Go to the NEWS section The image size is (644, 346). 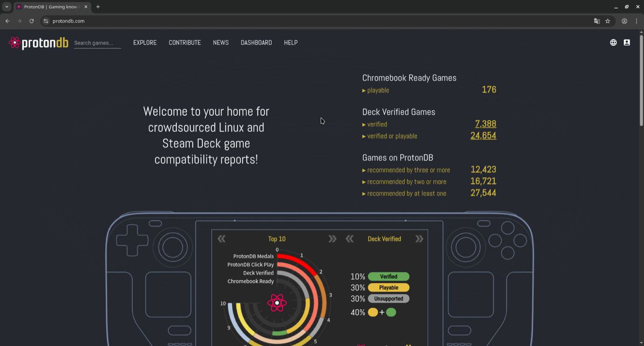tap(221, 42)
